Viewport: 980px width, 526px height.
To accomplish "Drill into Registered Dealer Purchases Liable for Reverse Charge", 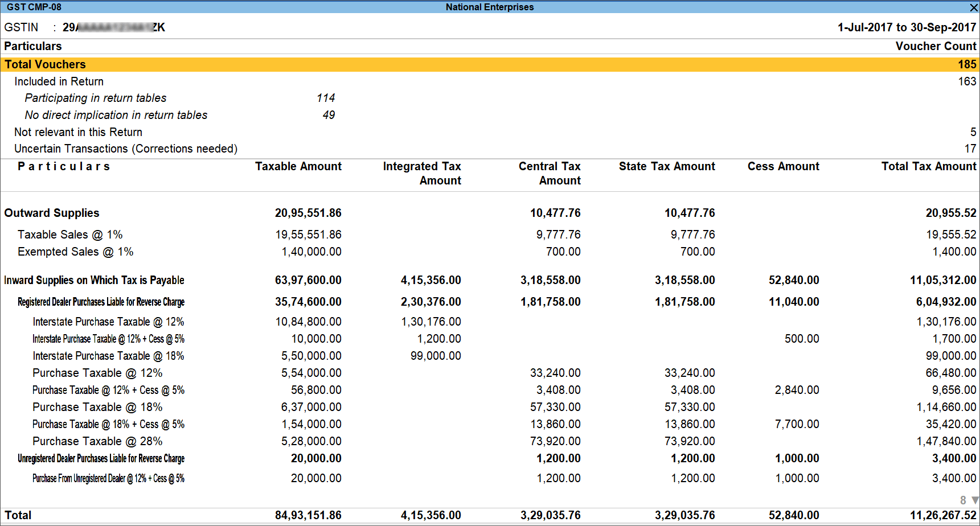I will (x=100, y=302).
